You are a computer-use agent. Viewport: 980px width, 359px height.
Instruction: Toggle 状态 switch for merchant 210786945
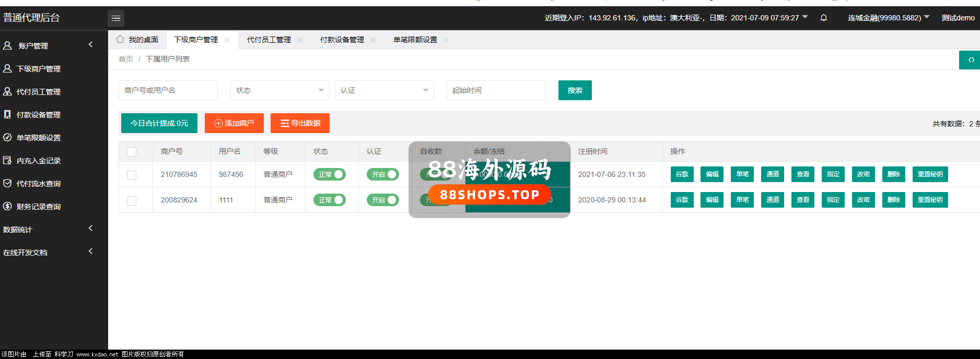330,174
